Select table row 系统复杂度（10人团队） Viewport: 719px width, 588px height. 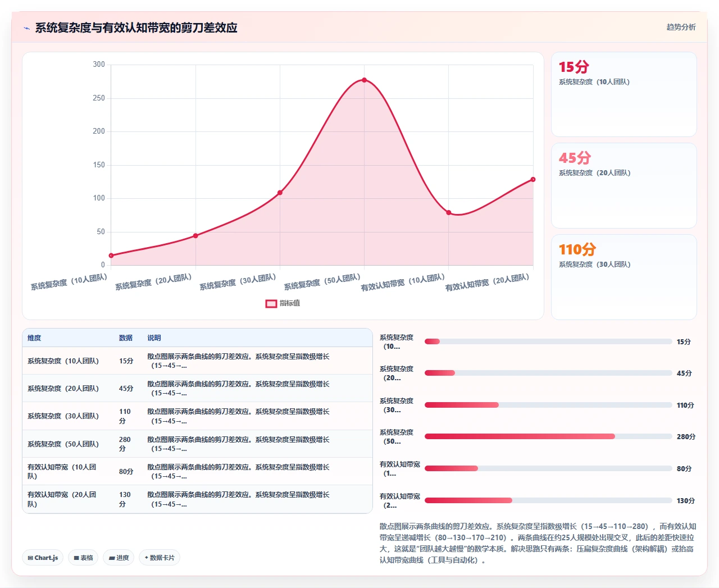pyautogui.click(x=197, y=361)
